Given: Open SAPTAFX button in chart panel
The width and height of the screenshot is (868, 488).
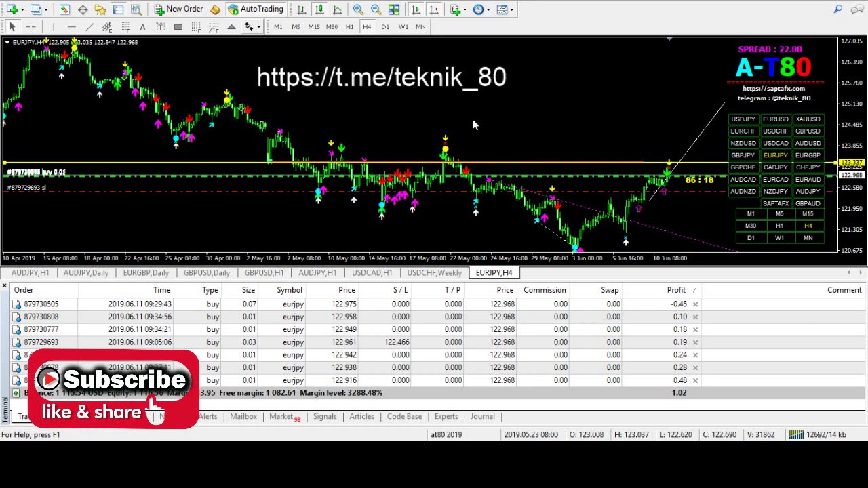Looking at the screenshot, I should (776, 203).
